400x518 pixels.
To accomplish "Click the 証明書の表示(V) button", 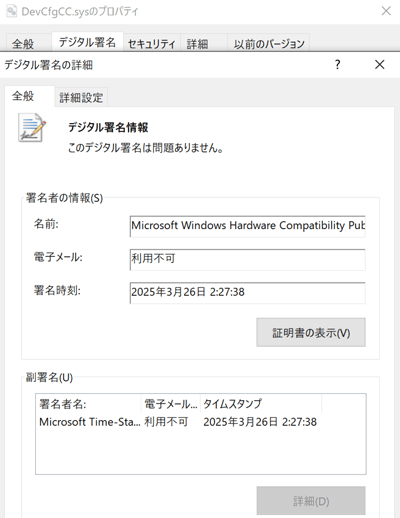I will [311, 332].
